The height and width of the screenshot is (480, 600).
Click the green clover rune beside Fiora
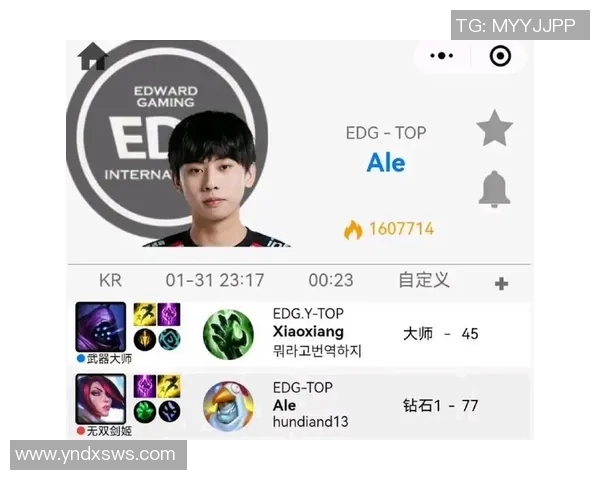(144, 411)
